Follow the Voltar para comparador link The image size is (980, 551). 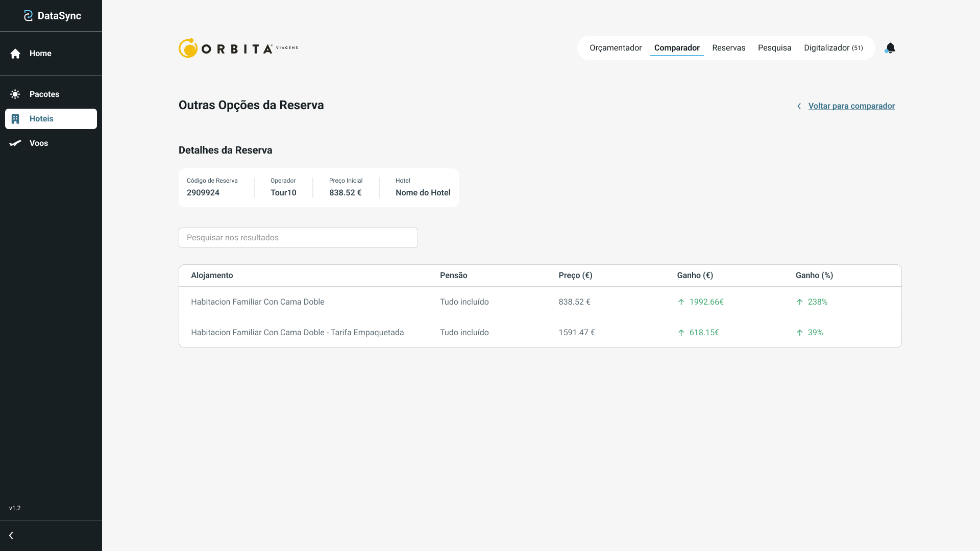coord(851,106)
